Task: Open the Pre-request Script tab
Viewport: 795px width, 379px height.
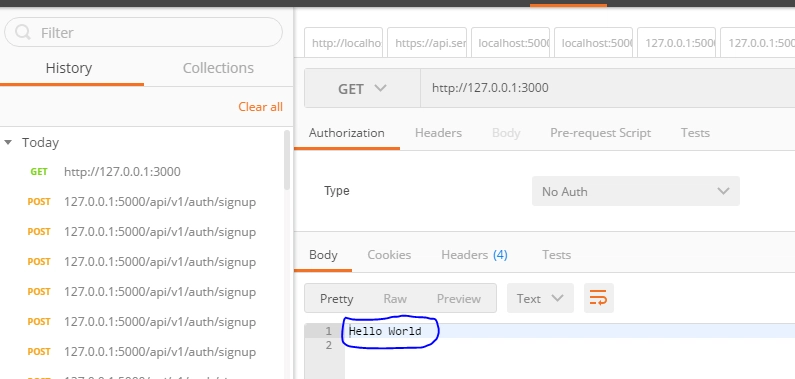Action: pyautogui.click(x=600, y=133)
